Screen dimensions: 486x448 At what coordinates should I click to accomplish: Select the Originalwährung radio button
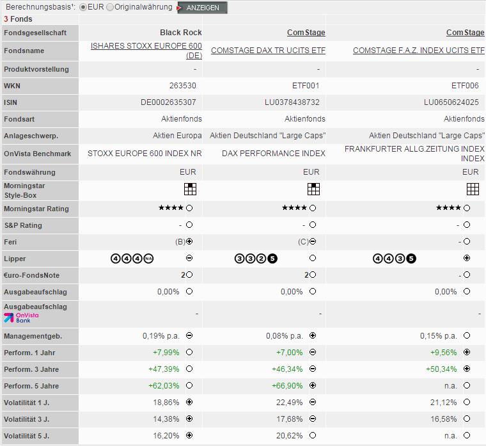pos(110,7)
